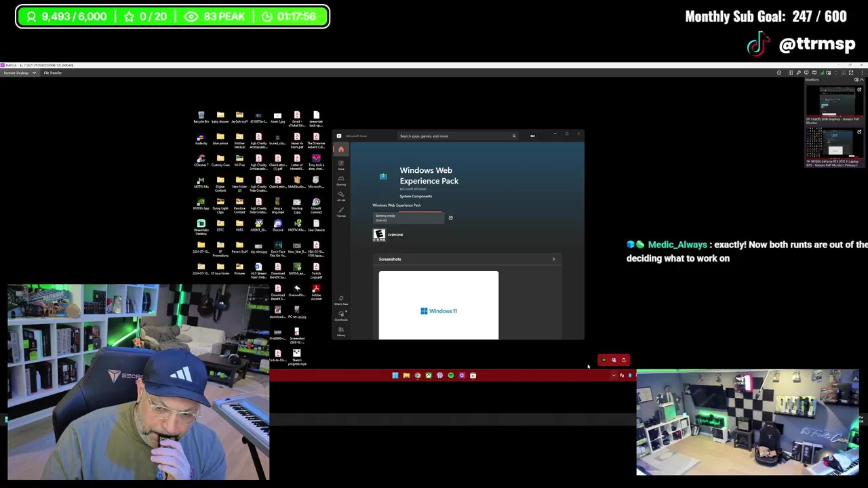The height and width of the screenshot is (488, 868).
Task: Open File Explorer from the taskbar
Action: (x=406, y=375)
